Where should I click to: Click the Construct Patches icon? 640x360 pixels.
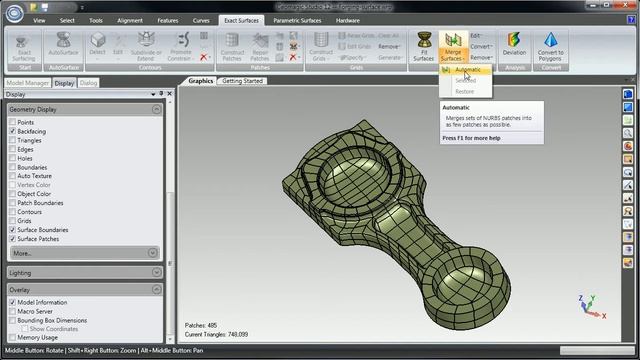point(232,40)
